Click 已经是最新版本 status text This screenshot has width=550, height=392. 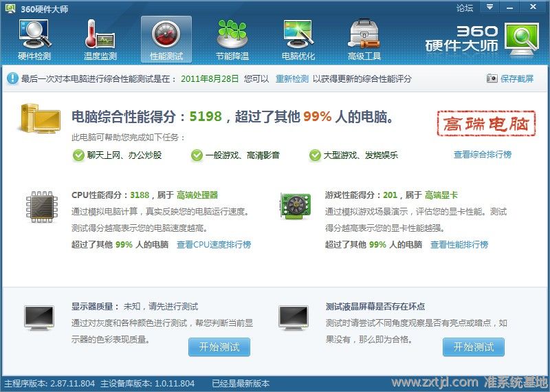[241, 384]
